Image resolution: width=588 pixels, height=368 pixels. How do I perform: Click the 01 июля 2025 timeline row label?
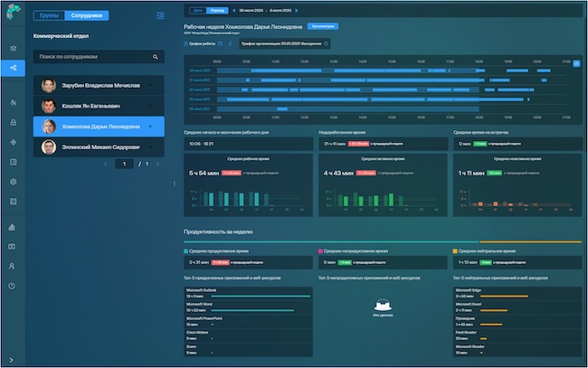pos(200,80)
